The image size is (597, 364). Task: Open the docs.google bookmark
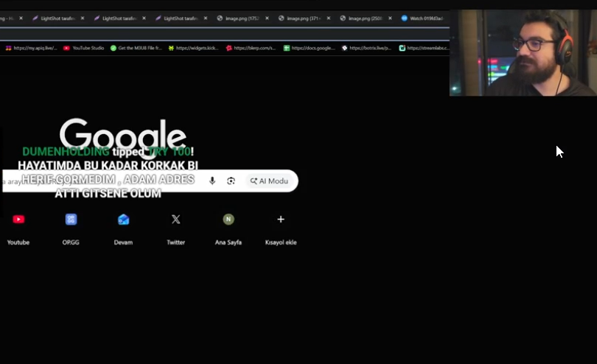[x=309, y=48]
